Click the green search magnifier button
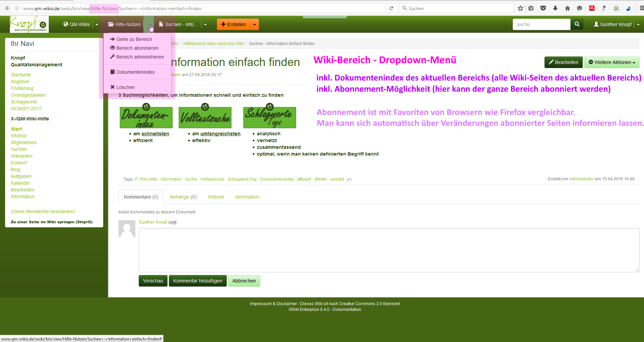644x342 pixels. point(577,24)
